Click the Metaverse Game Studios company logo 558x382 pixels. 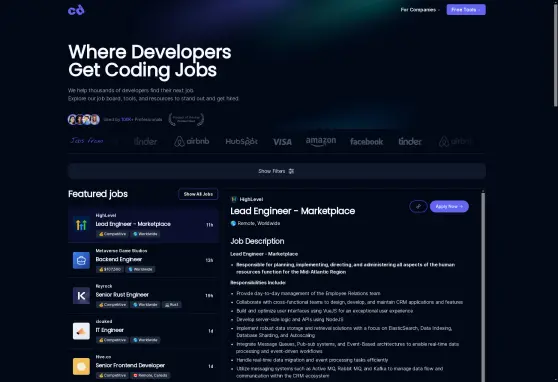[81, 260]
